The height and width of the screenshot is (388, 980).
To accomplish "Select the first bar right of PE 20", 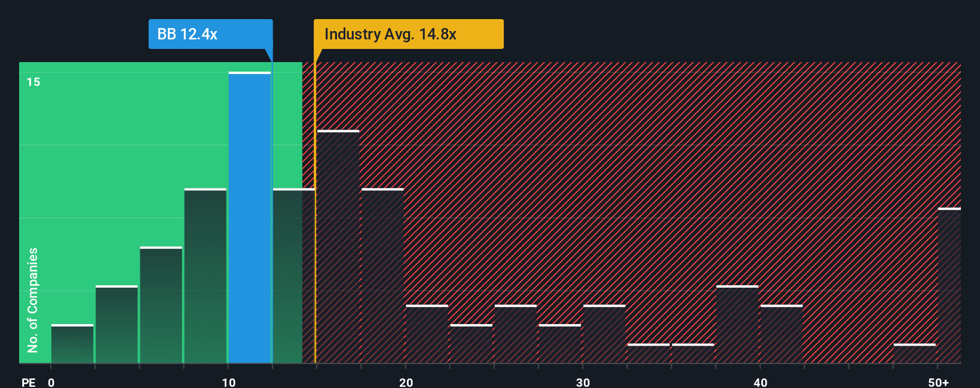I will 427,334.
